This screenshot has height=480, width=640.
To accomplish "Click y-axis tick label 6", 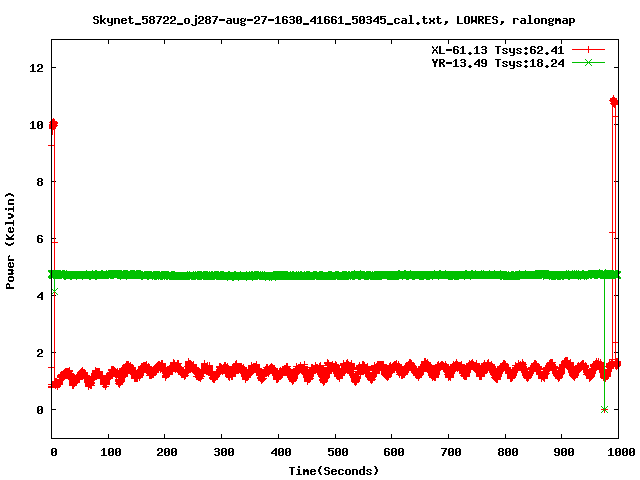I will [40, 239].
